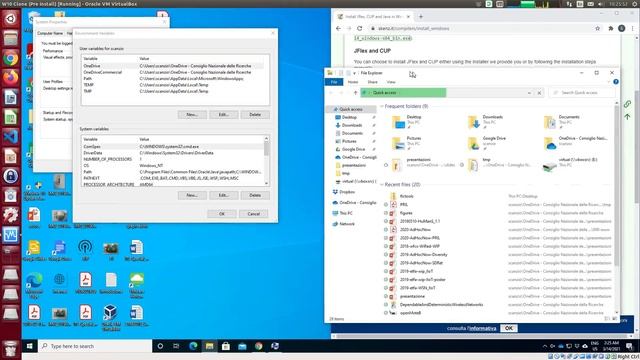Open a new Chrome tab
Screen dimensions: 640x360
[421, 17]
